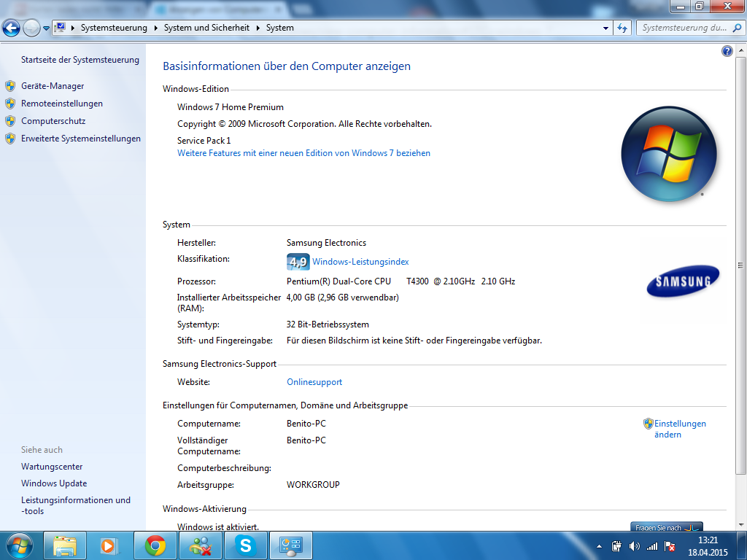Select System und Sicherheit breadcrumb

206,28
